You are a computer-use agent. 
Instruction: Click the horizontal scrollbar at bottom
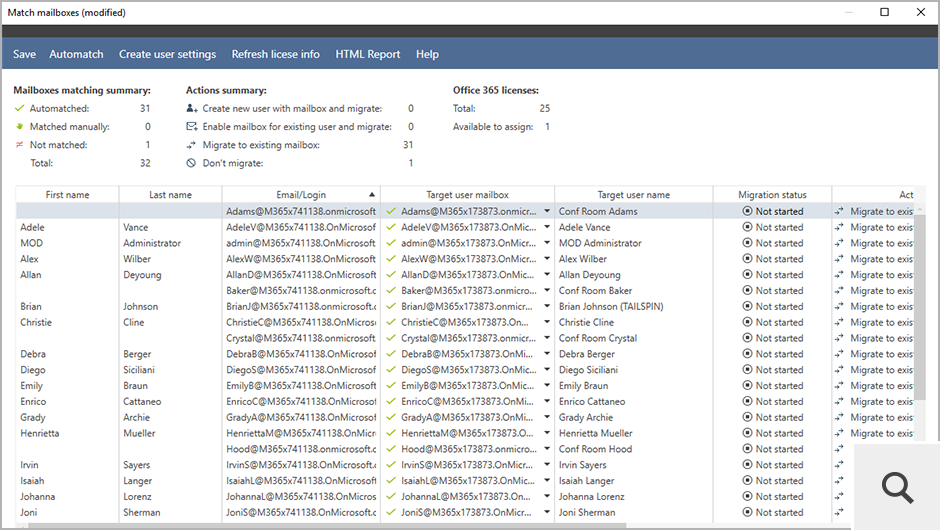click(x=327, y=526)
